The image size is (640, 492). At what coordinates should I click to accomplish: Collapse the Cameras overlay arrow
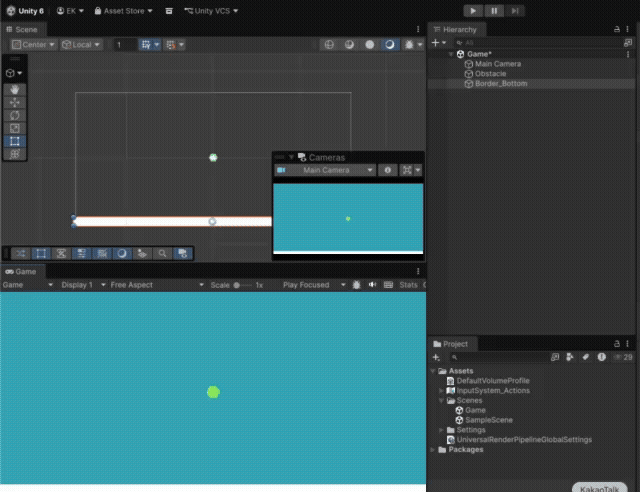291,157
